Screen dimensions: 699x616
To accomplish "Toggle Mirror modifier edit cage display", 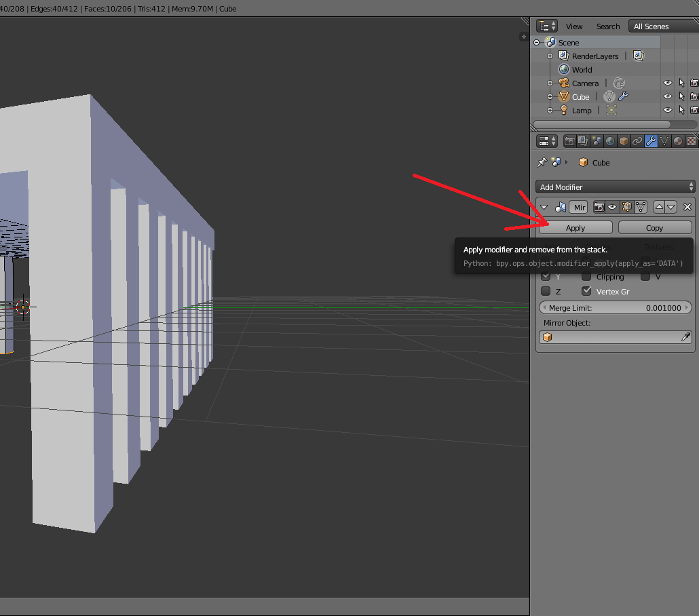I will point(641,207).
